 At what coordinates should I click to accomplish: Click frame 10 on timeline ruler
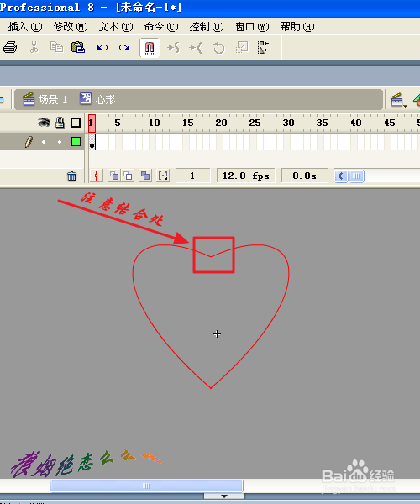coord(154,123)
